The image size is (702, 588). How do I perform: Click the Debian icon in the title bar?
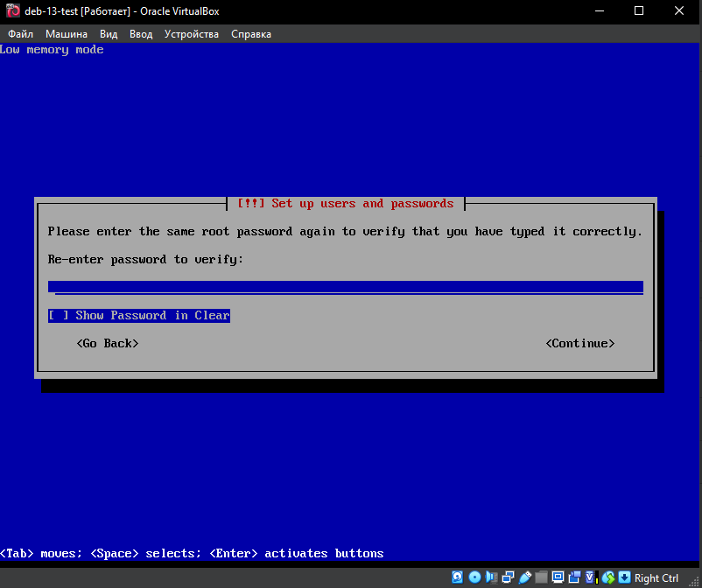[12, 11]
